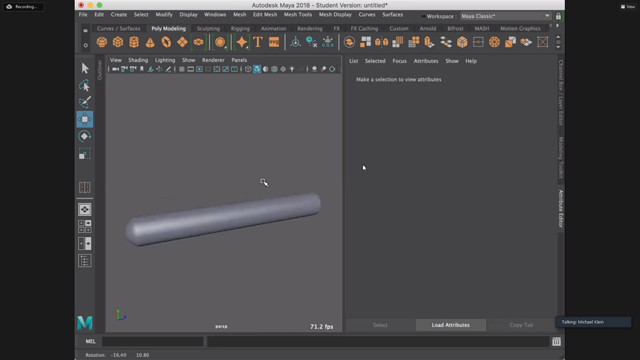Activate the Paint Selection tool
Viewport: 640px width, 360px height.
[84, 102]
